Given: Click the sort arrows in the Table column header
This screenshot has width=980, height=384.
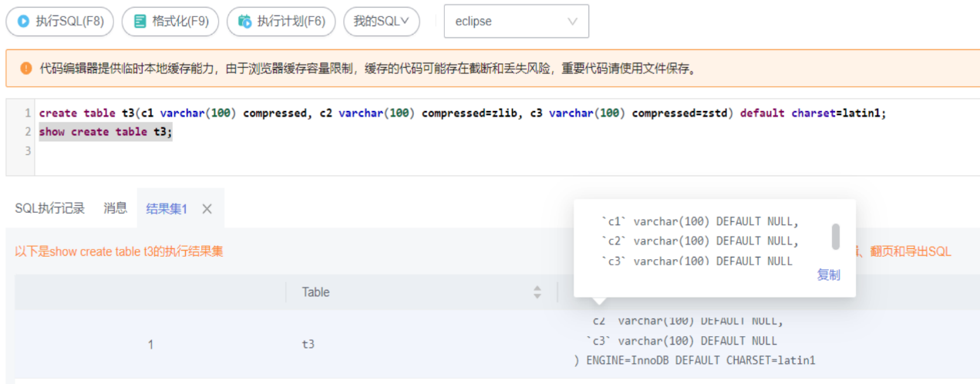Looking at the screenshot, I should pyautogui.click(x=537, y=292).
